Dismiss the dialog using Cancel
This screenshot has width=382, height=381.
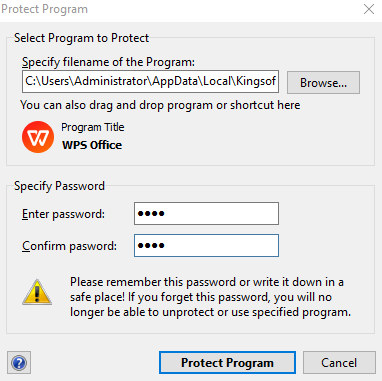coord(339,362)
